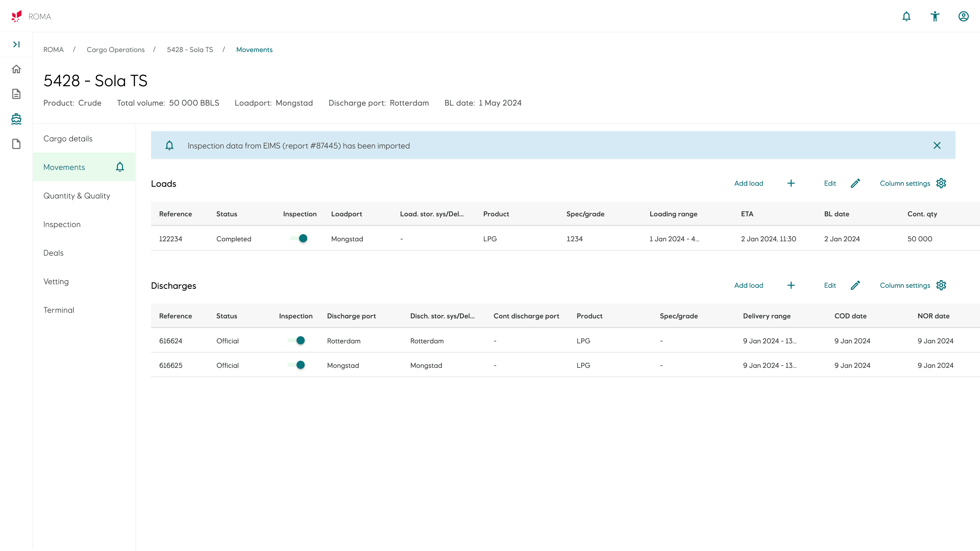This screenshot has width=980, height=551.
Task: Expand the collapsed sidebar navigation
Action: tap(16, 44)
